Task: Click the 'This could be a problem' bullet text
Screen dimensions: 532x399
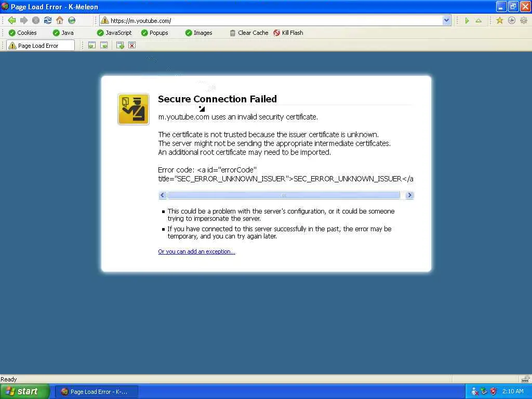Action: pos(281,215)
